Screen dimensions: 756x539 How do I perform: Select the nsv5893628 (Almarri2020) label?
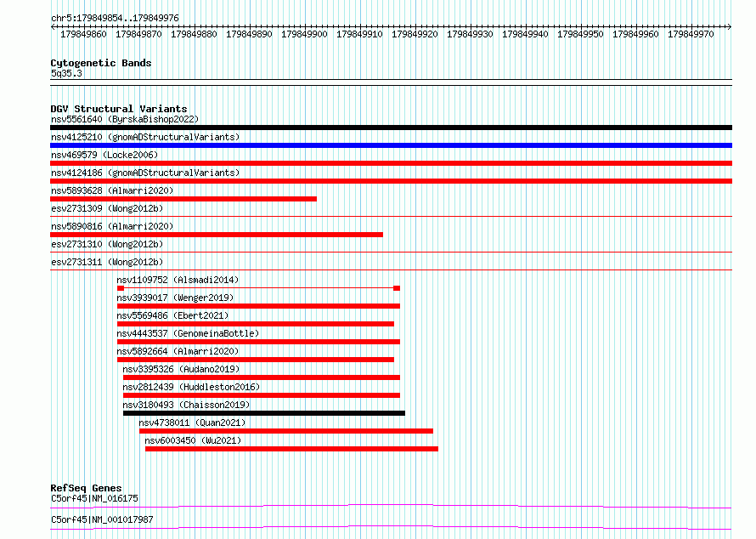tap(112, 190)
